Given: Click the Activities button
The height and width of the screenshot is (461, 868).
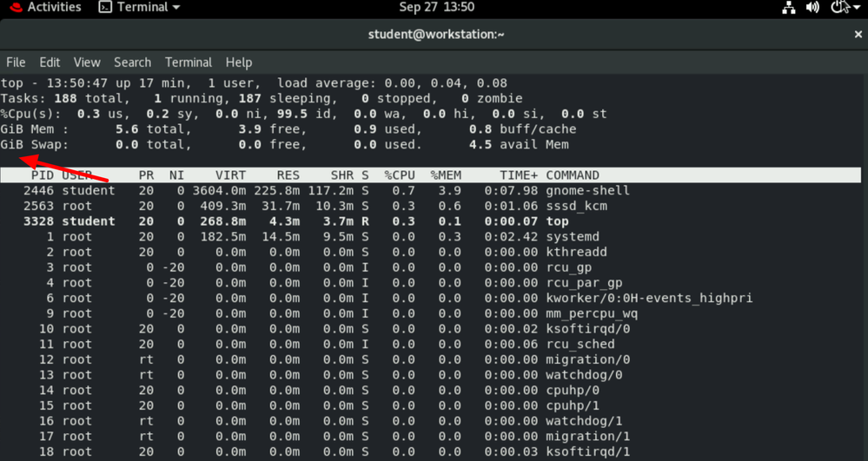Looking at the screenshot, I should click(x=54, y=8).
